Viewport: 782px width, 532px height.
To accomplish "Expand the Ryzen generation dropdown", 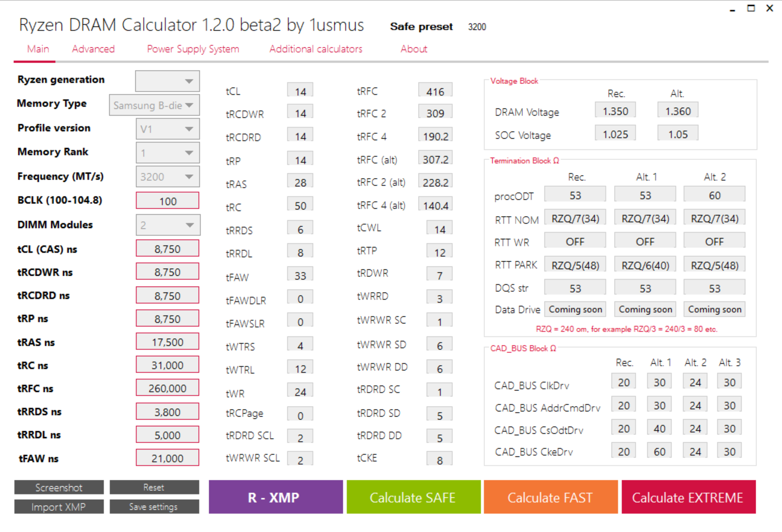I will [x=167, y=81].
